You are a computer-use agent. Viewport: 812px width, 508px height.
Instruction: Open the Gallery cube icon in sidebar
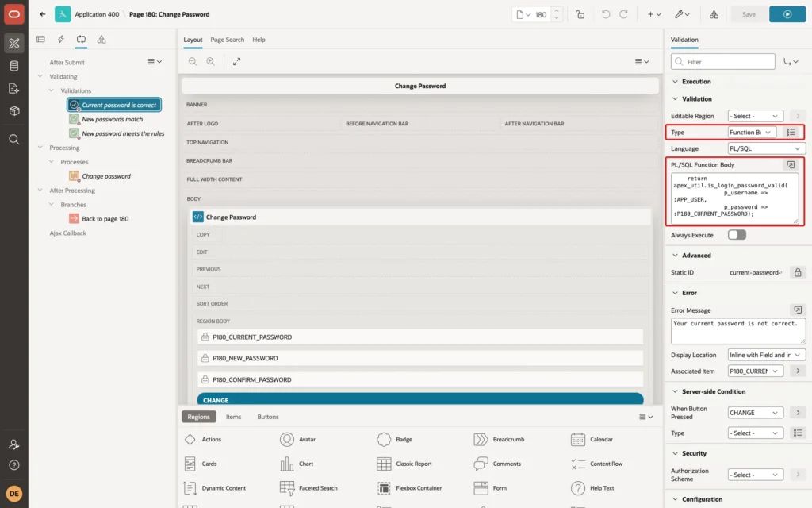coord(14,110)
